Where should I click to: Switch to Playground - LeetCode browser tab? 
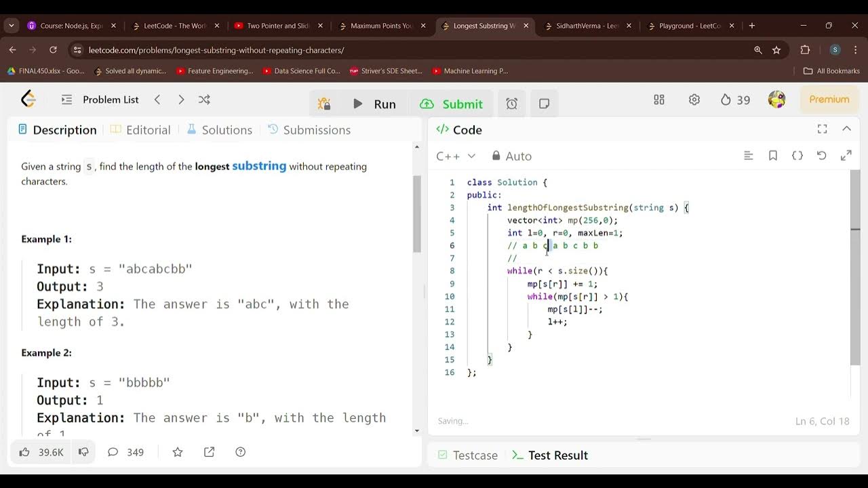click(x=690, y=26)
